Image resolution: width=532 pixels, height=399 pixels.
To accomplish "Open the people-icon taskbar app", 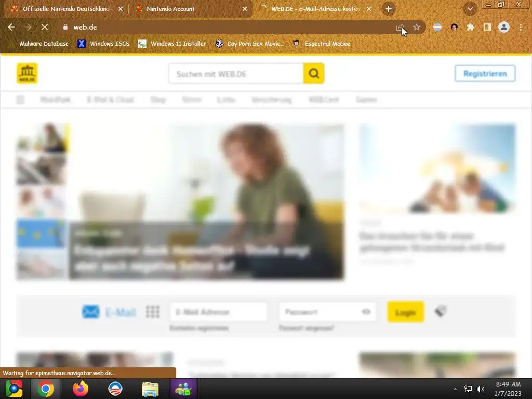I will pyautogui.click(x=184, y=389).
